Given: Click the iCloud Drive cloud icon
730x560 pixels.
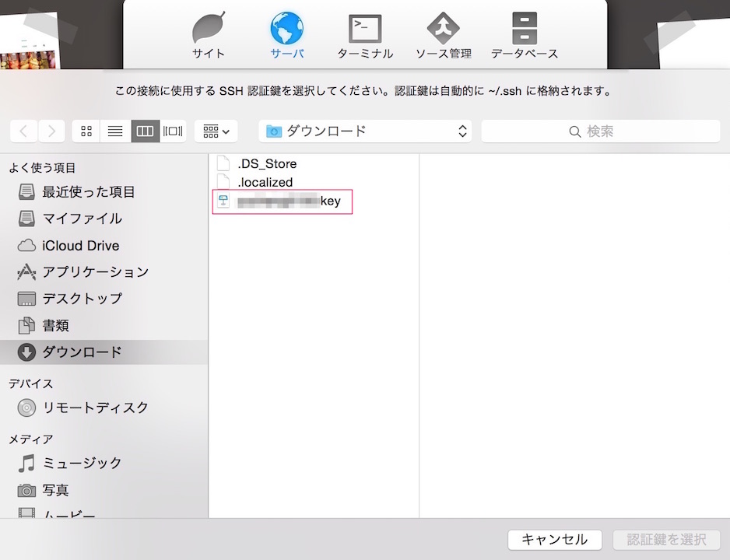Looking at the screenshot, I should point(26,246).
